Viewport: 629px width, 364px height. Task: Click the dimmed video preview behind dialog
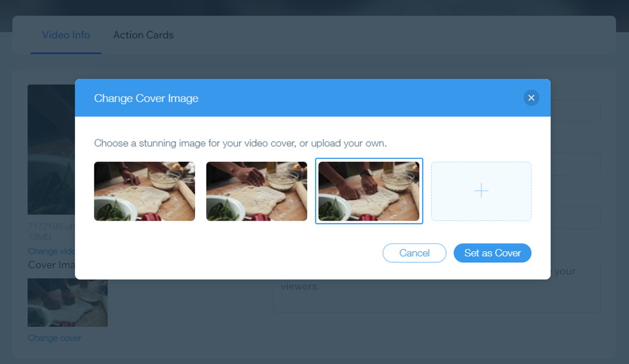click(x=51, y=150)
